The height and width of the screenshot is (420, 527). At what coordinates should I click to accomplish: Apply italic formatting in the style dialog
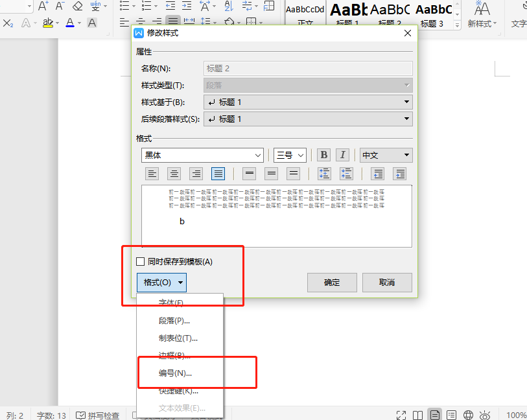[x=342, y=155]
